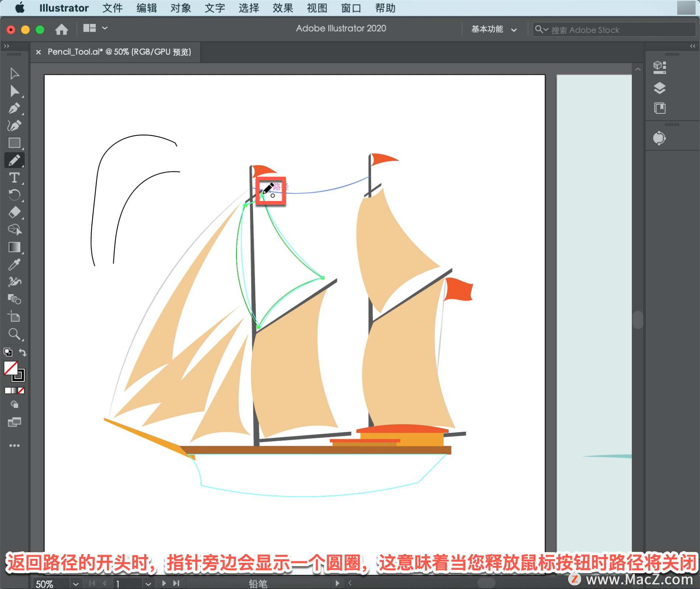The width and height of the screenshot is (700, 589).
Task: Collapse the right panel double arrows
Action: [693, 46]
